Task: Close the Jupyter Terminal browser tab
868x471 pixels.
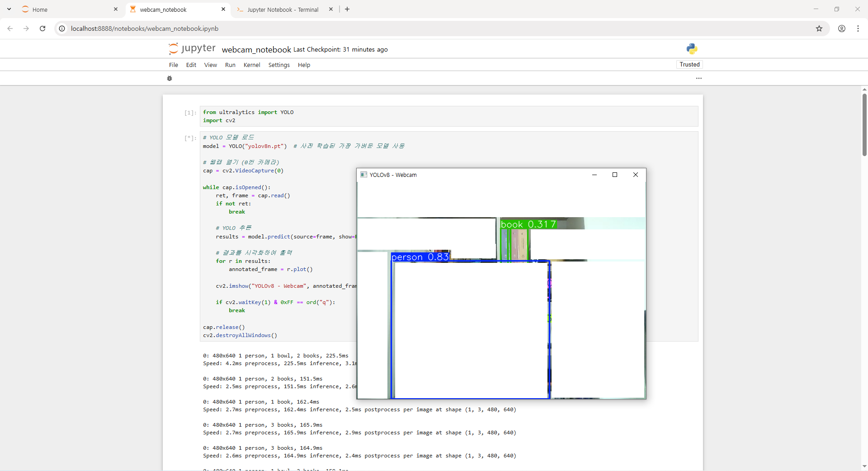Action: click(x=331, y=9)
